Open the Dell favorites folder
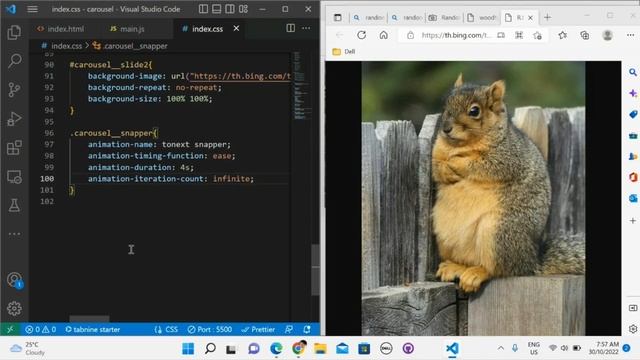The image size is (640, 360). pos(344,51)
